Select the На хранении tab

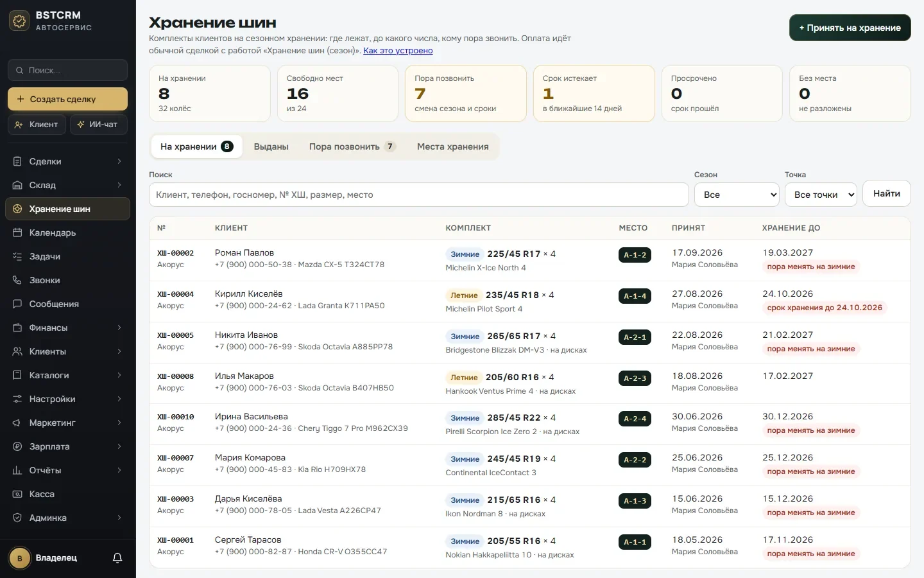(x=196, y=146)
